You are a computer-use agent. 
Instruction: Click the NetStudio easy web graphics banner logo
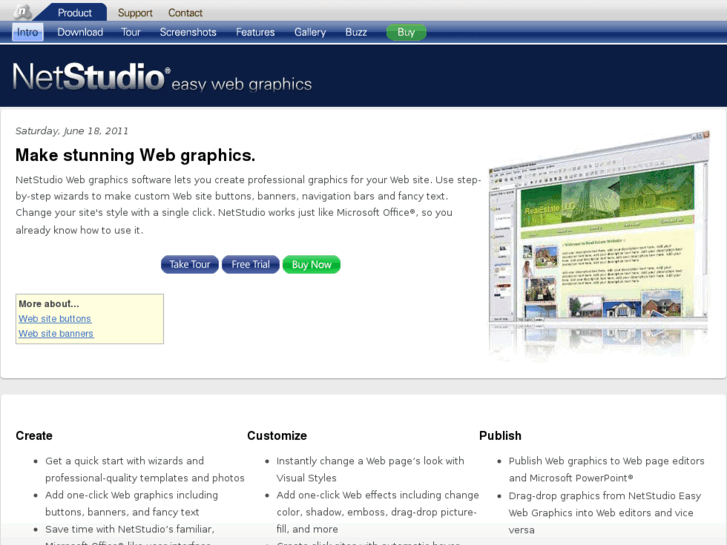[162, 77]
